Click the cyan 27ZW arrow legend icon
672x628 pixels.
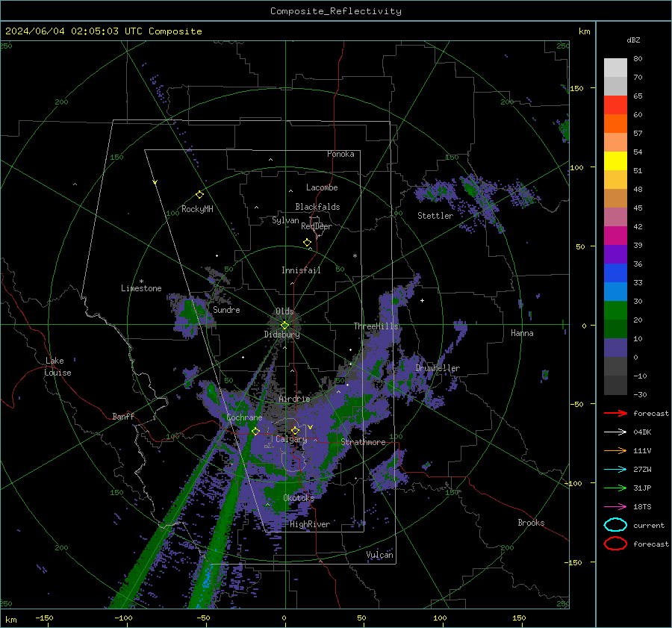(615, 470)
